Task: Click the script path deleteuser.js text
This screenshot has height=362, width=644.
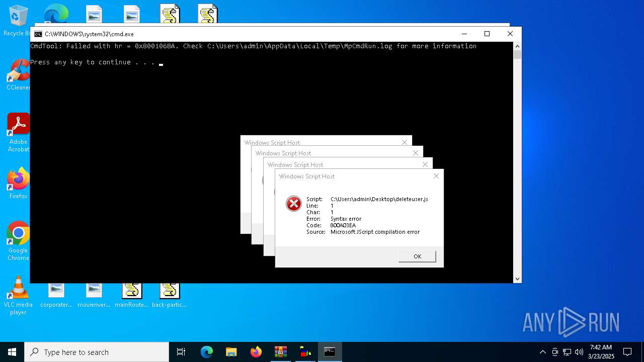Action: pyautogui.click(x=379, y=199)
